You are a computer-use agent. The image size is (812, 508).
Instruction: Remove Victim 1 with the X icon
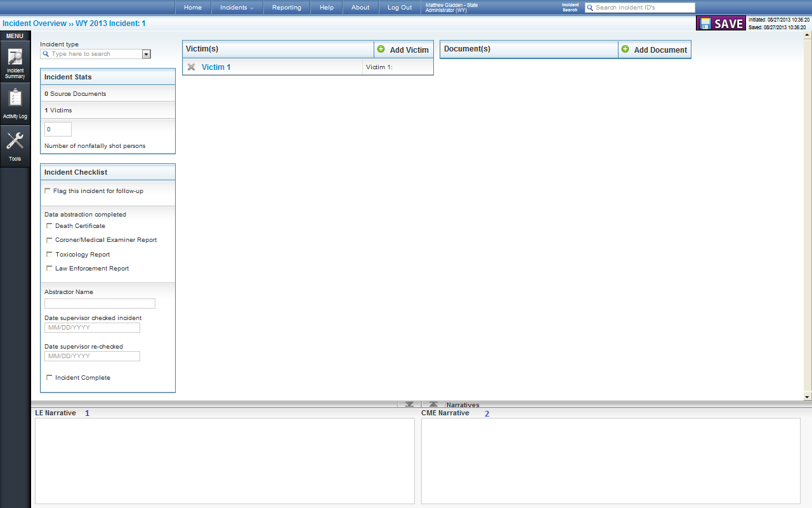point(191,67)
